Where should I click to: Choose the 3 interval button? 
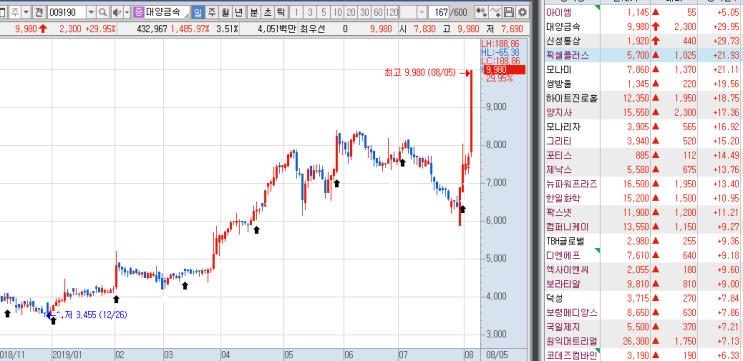click(310, 12)
